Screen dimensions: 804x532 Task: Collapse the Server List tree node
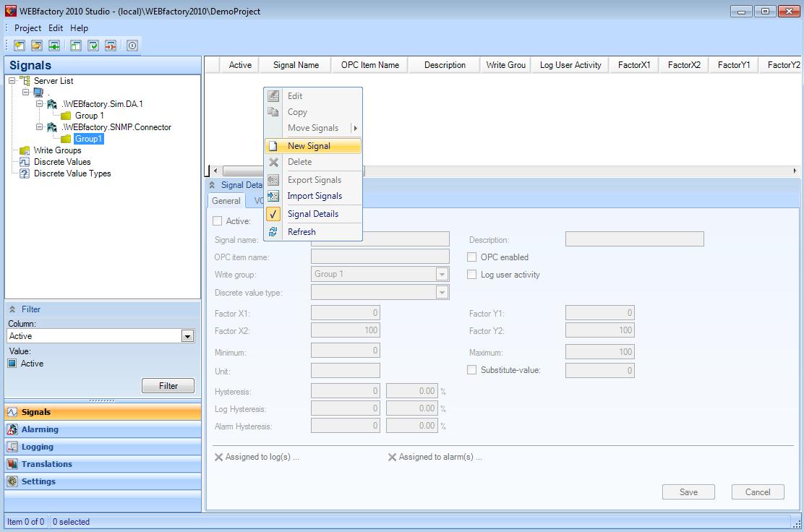tap(12, 81)
